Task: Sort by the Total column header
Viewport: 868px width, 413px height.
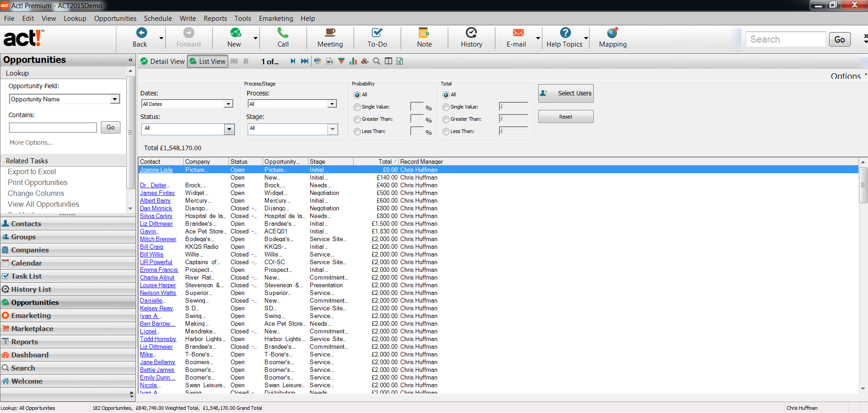Action: [x=375, y=161]
